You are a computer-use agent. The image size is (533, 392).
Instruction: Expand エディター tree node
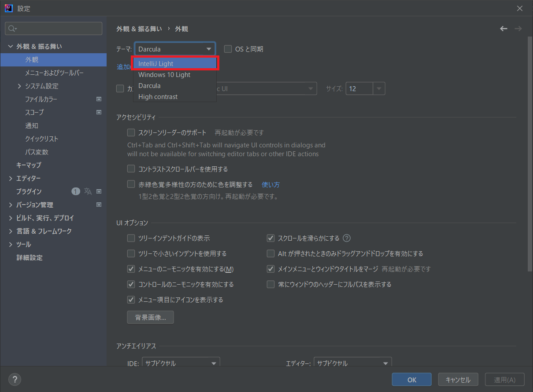[11, 179]
